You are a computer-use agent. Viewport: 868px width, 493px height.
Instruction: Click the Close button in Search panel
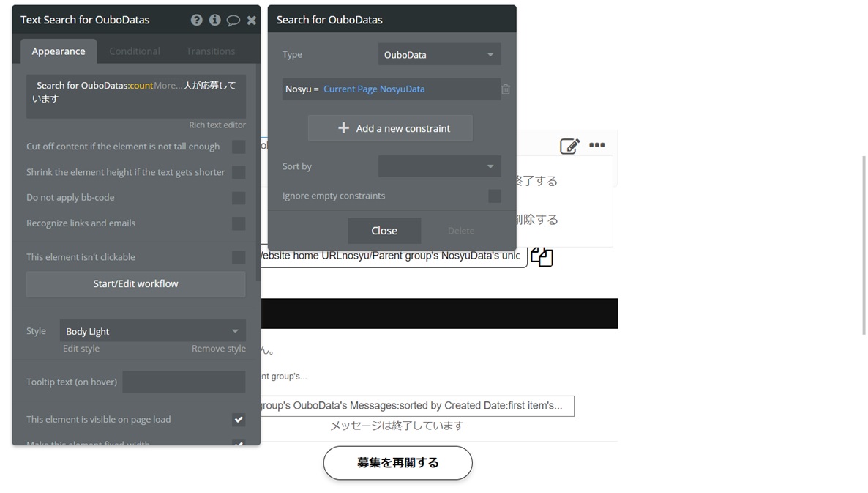(384, 231)
